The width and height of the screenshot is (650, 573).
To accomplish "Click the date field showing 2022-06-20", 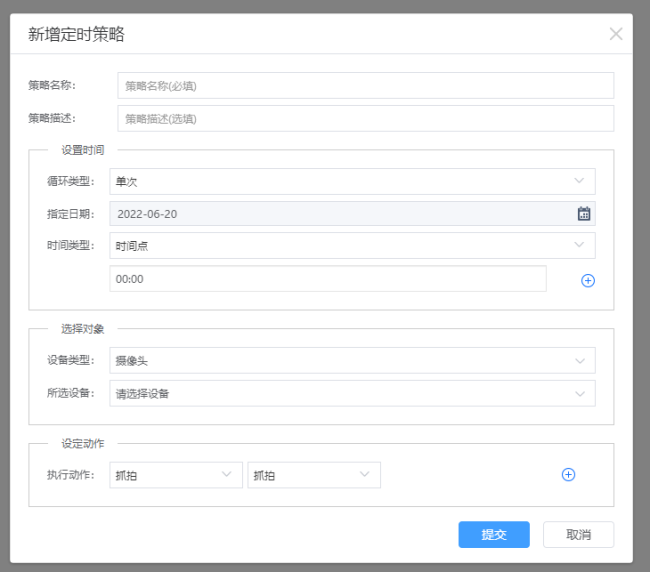I will point(340,213).
